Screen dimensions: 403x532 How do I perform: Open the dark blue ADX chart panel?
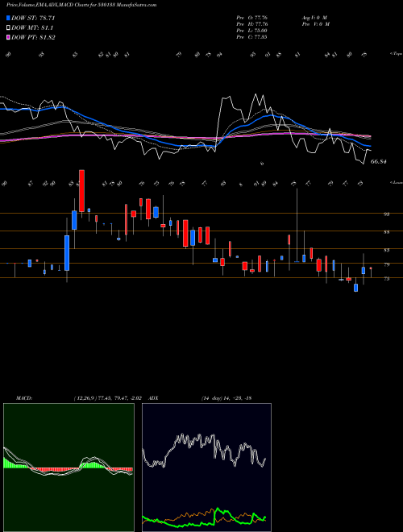206,468
